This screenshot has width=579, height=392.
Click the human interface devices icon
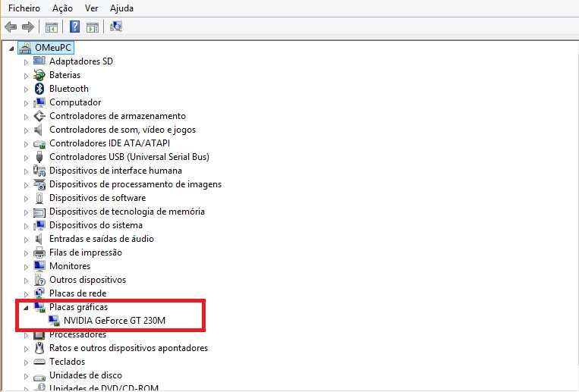pos(39,171)
